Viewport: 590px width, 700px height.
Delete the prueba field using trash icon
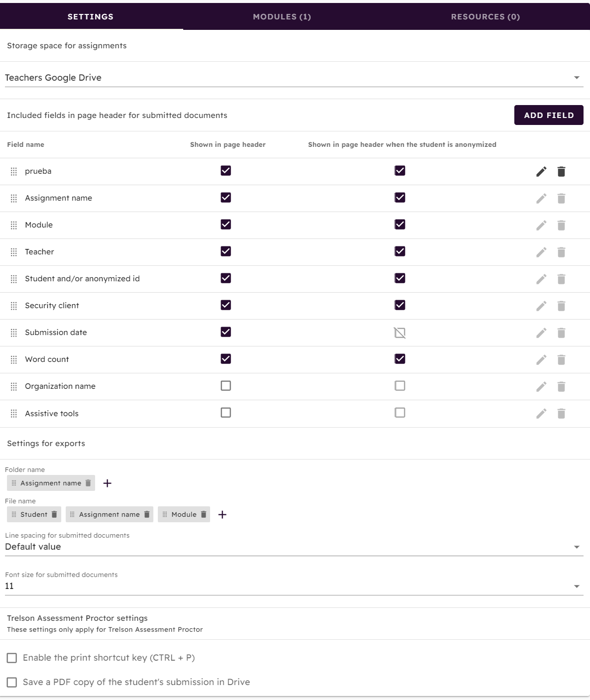(561, 171)
